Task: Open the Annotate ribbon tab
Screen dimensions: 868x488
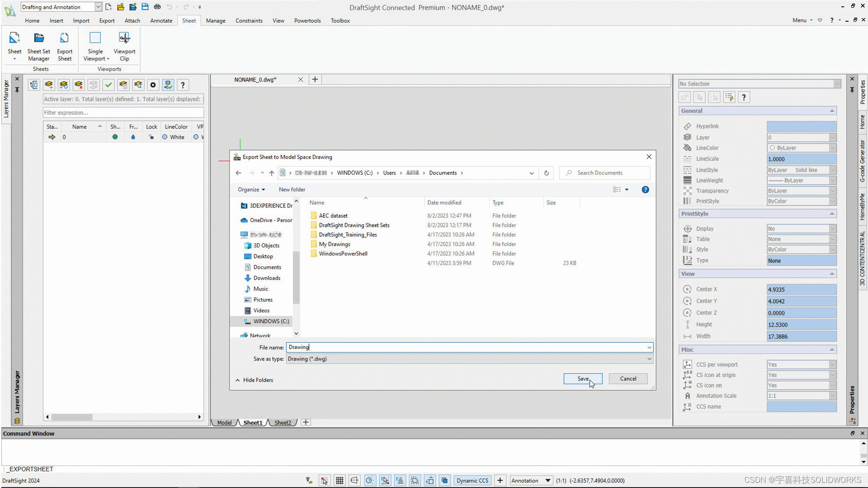Action: point(161,20)
